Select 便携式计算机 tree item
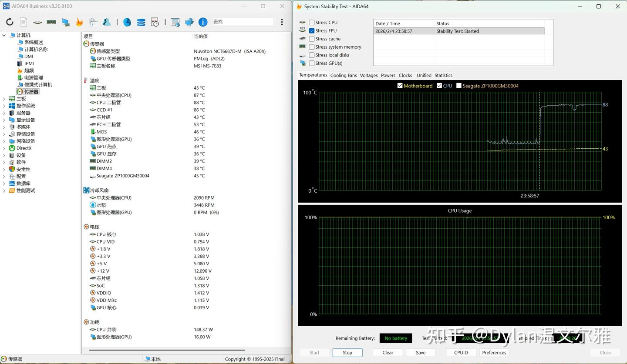627x364 pixels. 38,84
